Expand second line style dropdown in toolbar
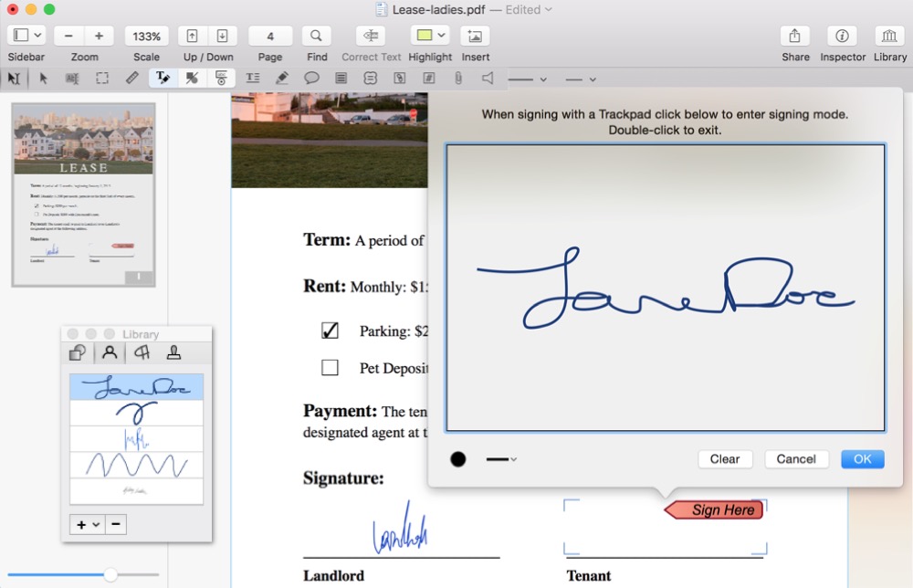Image resolution: width=913 pixels, height=588 pixels. pos(593,79)
